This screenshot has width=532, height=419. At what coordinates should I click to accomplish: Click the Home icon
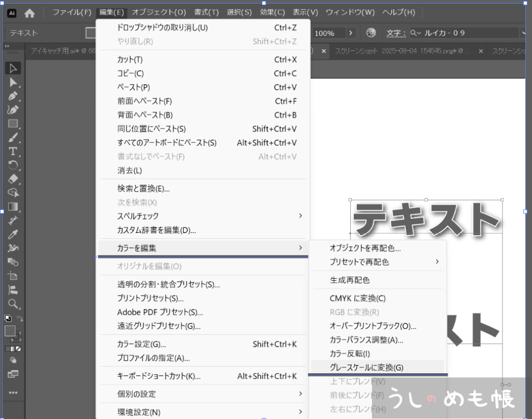click(30, 12)
